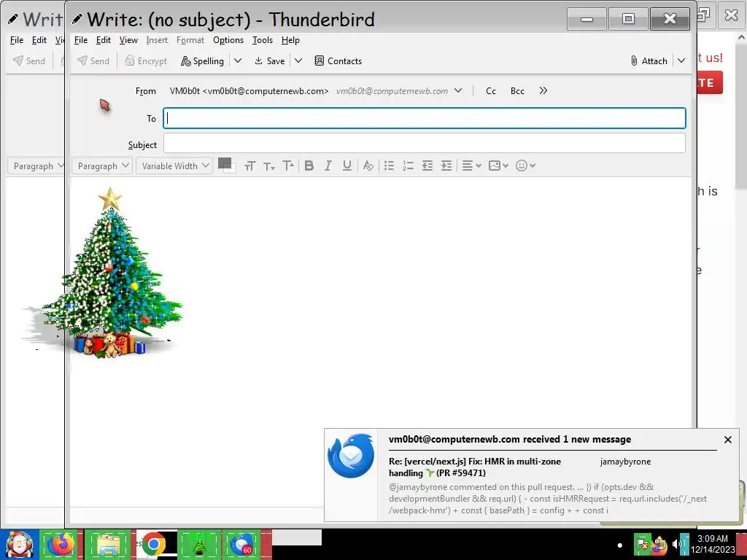Show more addressing fields chevron
The image size is (747, 560).
tap(543, 90)
